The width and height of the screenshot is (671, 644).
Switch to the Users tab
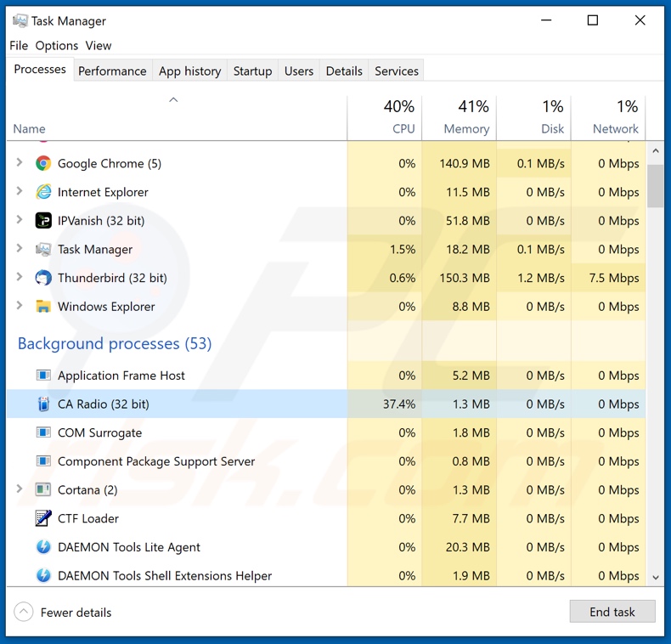pos(299,71)
